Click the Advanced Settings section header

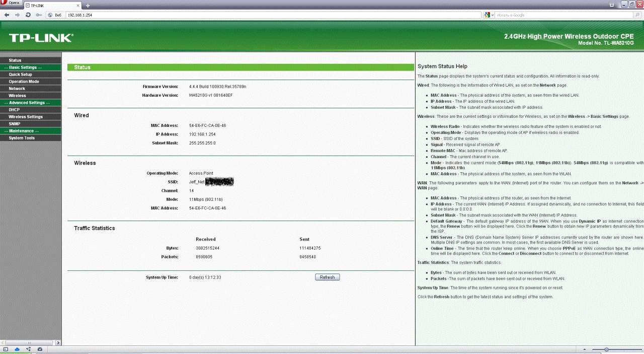click(x=27, y=103)
